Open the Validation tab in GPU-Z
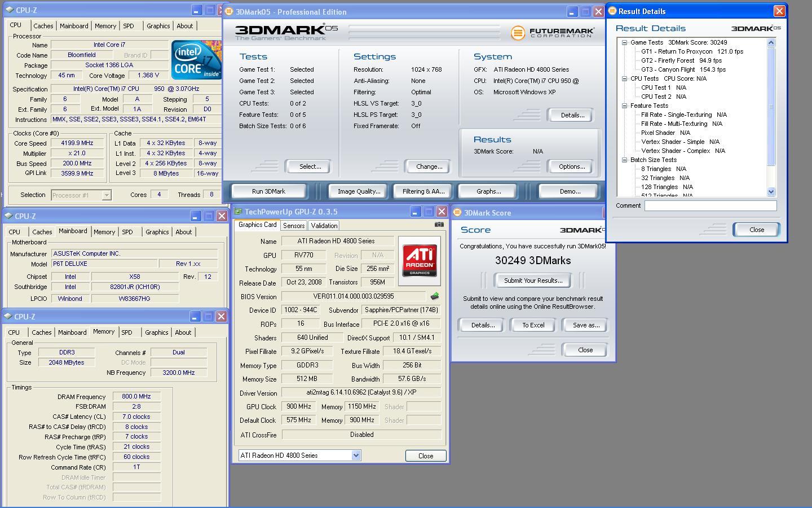The width and height of the screenshot is (812, 508). 324,225
